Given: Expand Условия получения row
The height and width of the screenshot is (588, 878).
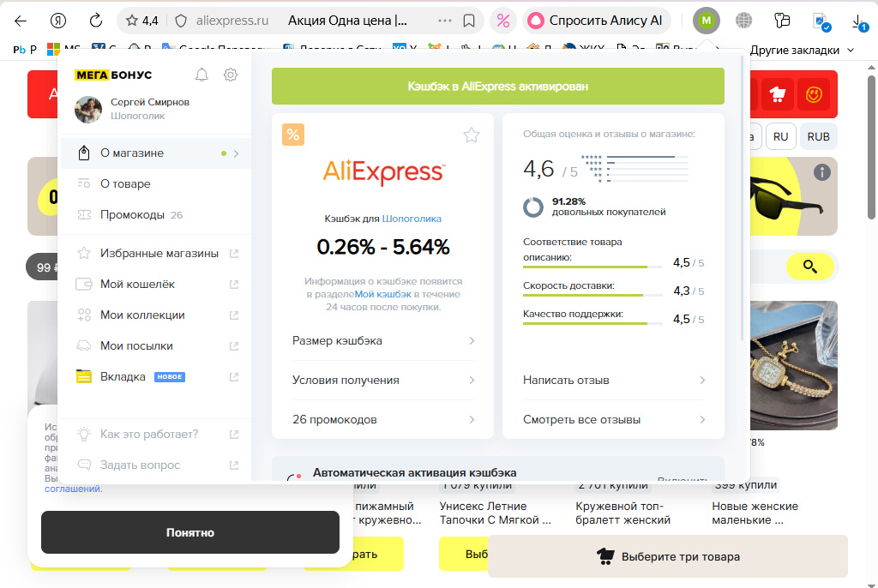Looking at the screenshot, I should (383, 380).
